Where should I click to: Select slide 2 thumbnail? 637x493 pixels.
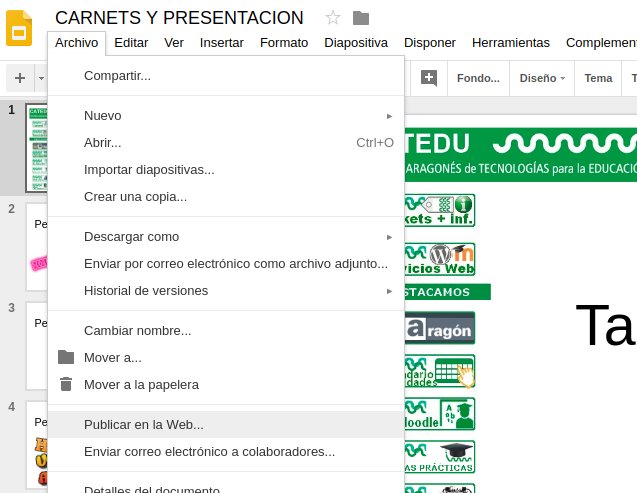(37, 247)
